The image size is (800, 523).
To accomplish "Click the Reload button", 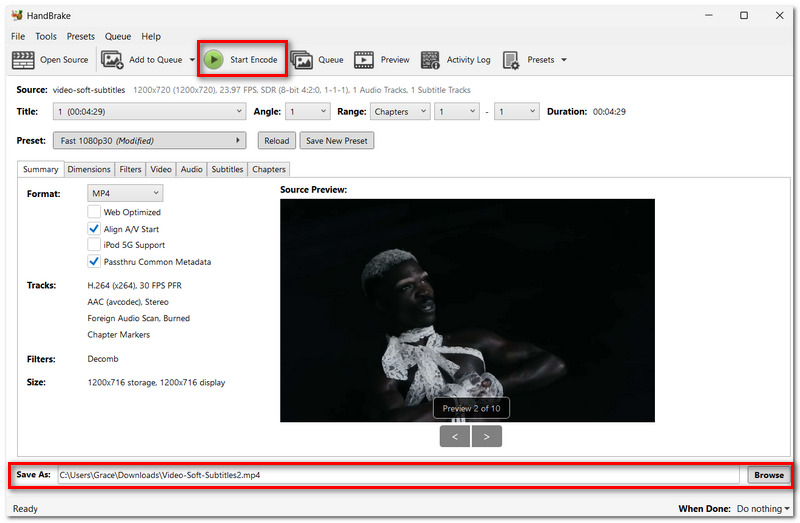I will (x=277, y=141).
